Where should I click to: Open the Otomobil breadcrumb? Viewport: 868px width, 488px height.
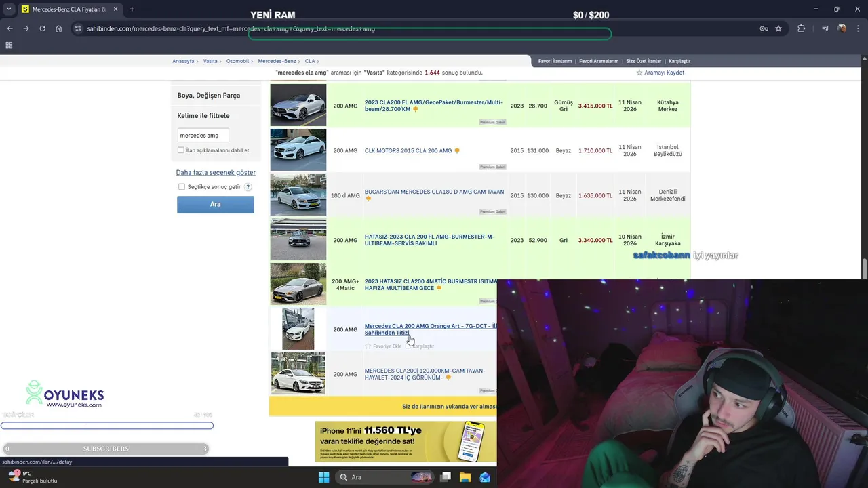click(x=238, y=61)
